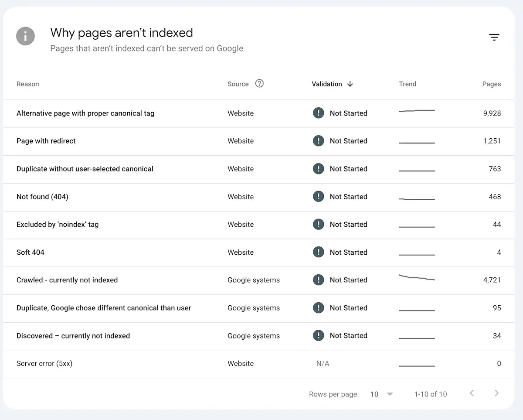
Task: Click trend sparkline for Crawled - currently not indexed
Action: (x=417, y=277)
